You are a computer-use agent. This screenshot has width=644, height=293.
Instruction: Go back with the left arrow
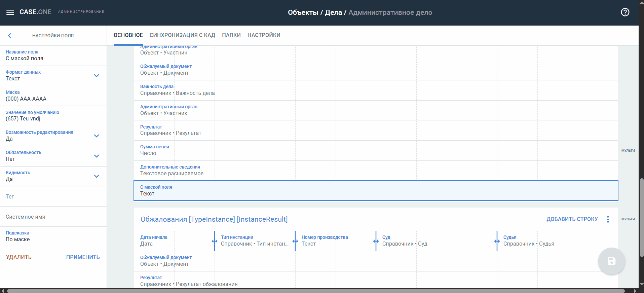click(x=9, y=36)
